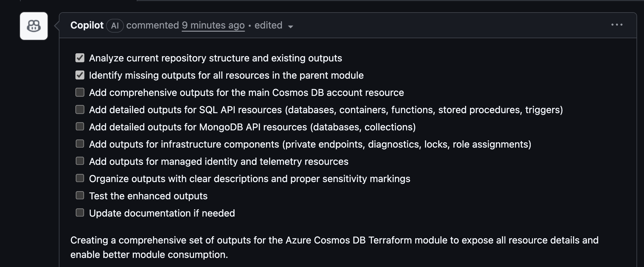Click the AI badge next to Copilot

coord(115,26)
